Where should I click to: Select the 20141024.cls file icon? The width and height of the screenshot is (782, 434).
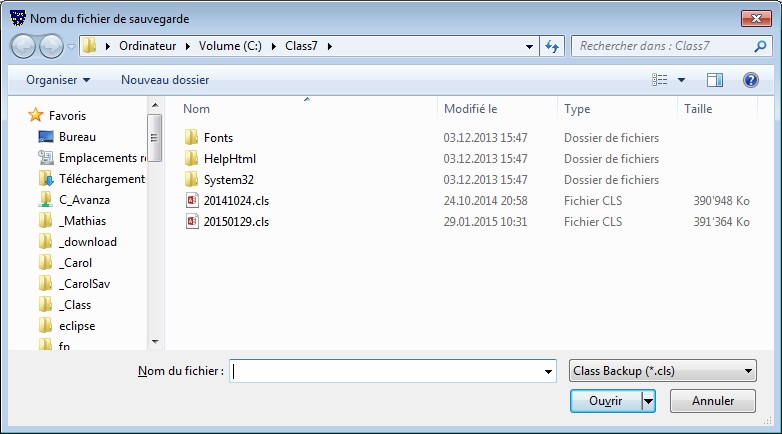tap(192, 200)
